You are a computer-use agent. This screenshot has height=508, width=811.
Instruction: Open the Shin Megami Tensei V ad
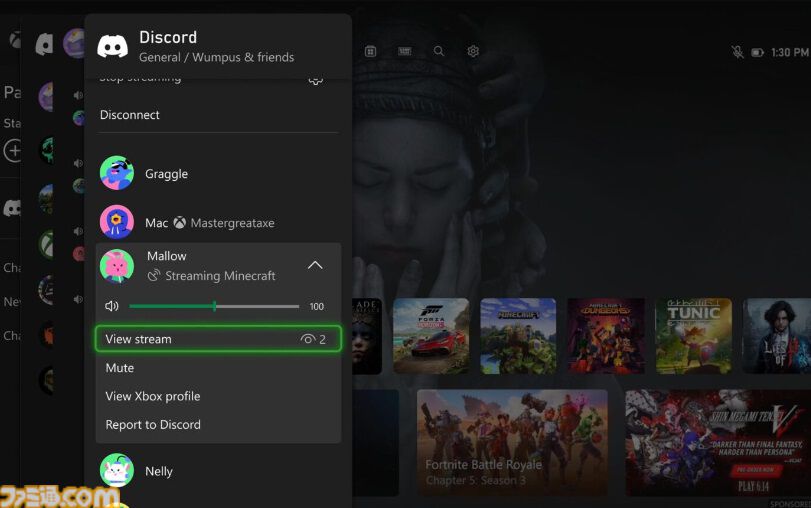(718, 443)
